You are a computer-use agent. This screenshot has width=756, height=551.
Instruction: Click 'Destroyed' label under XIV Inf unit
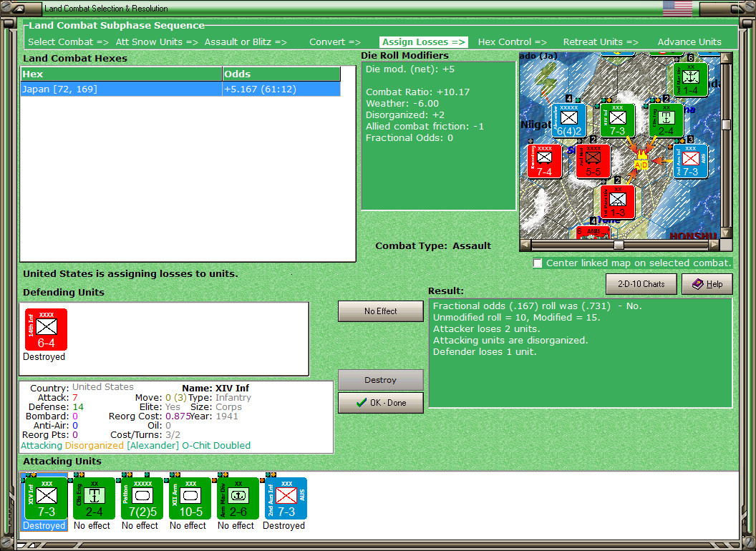(44, 525)
